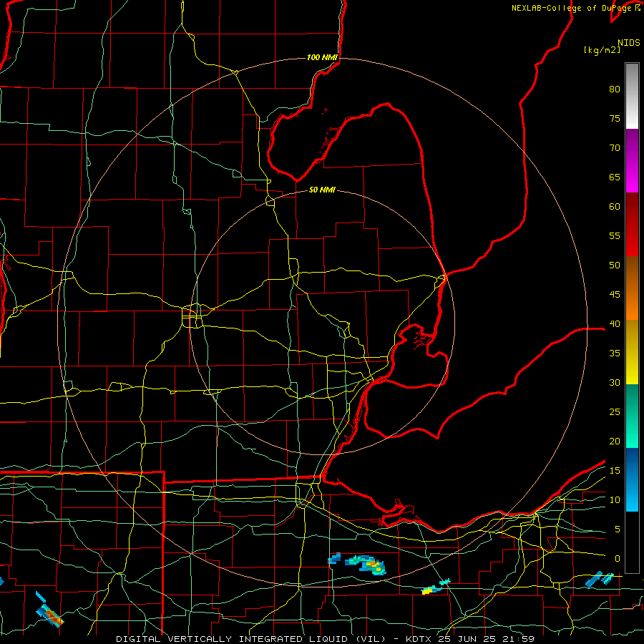
Task: Click the 30 value on the VIL scale
Action: pyautogui.click(x=615, y=382)
